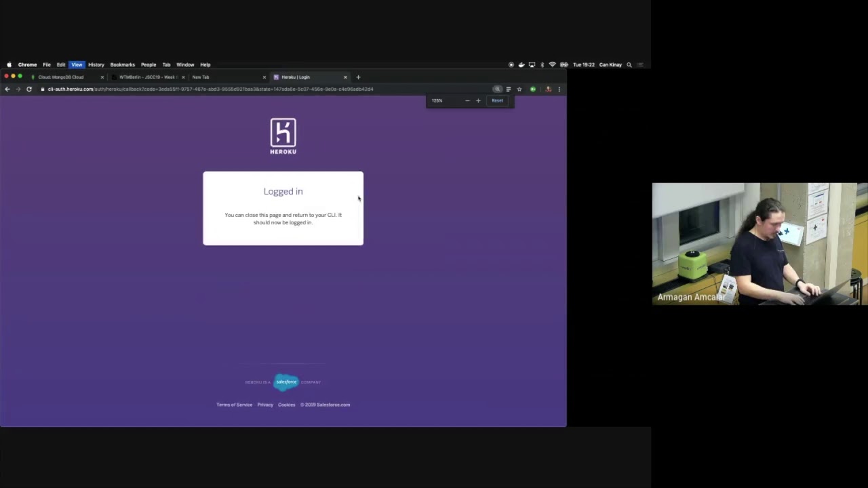Close the New Tab tab
The width and height of the screenshot is (868, 488).
pyautogui.click(x=264, y=77)
